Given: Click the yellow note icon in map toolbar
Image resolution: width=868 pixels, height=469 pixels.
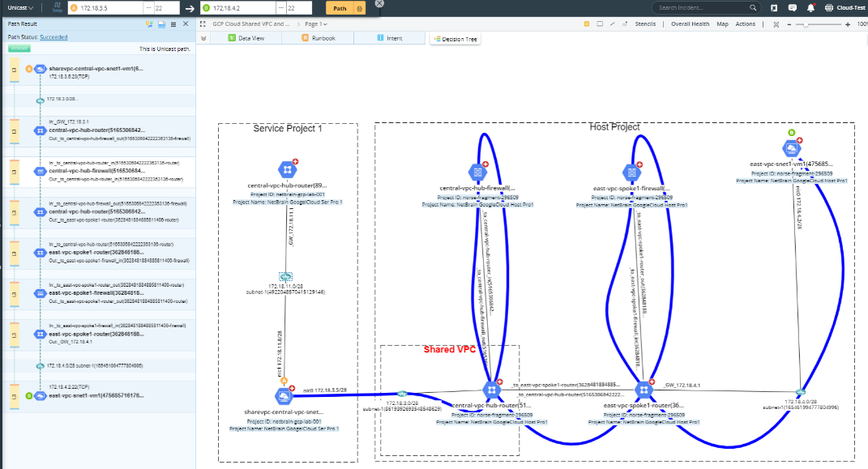Looking at the screenshot, I should (588, 23).
